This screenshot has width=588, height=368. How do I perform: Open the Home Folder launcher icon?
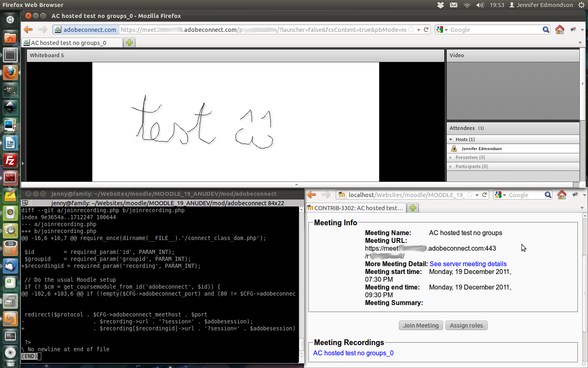click(x=10, y=38)
